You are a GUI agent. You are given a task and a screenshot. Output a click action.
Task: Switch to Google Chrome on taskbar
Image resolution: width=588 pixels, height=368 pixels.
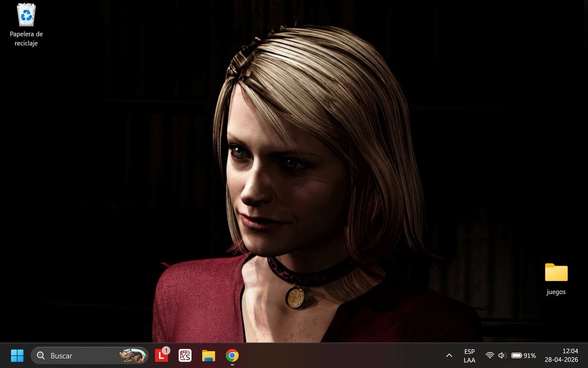point(232,356)
